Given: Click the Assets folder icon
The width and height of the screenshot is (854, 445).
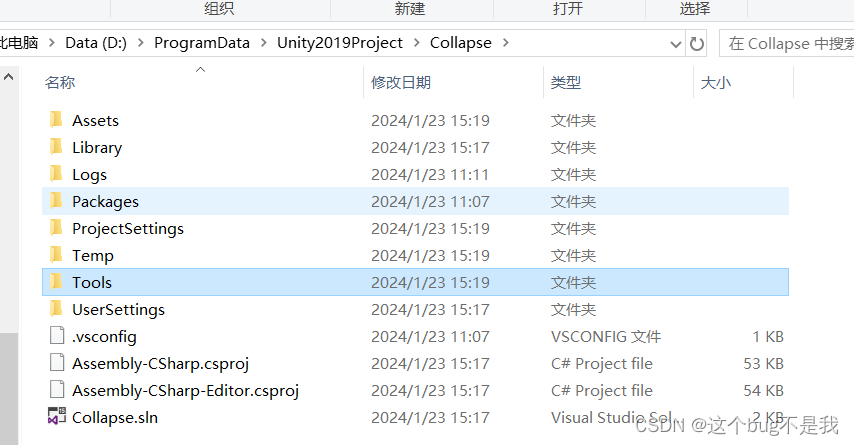Looking at the screenshot, I should point(56,120).
